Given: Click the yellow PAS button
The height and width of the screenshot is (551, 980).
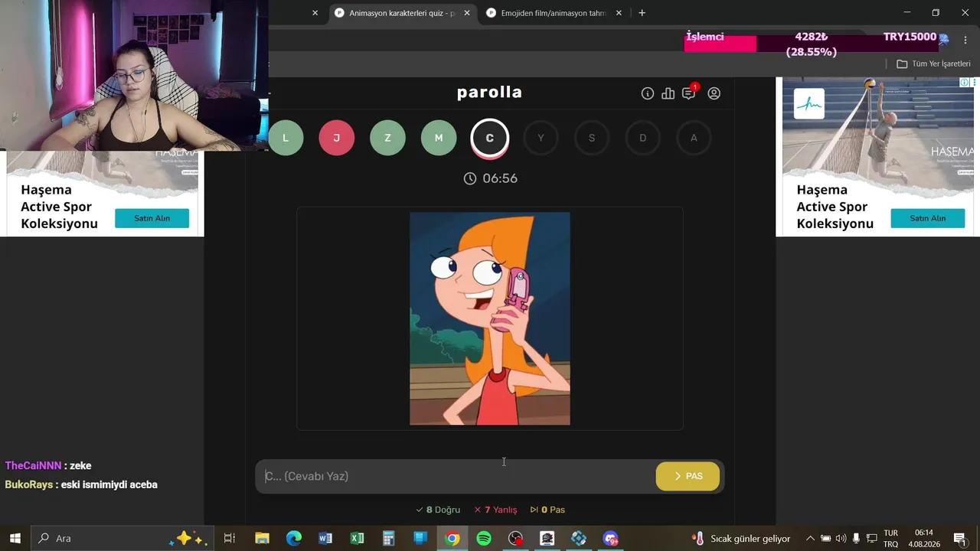Looking at the screenshot, I should click(x=688, y=476).
